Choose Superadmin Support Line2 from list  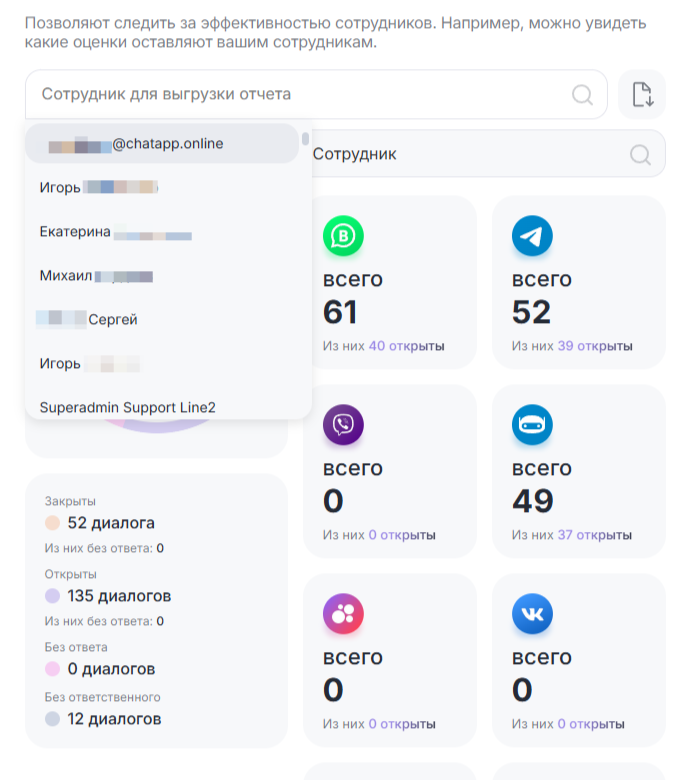(x=128, y=407)
